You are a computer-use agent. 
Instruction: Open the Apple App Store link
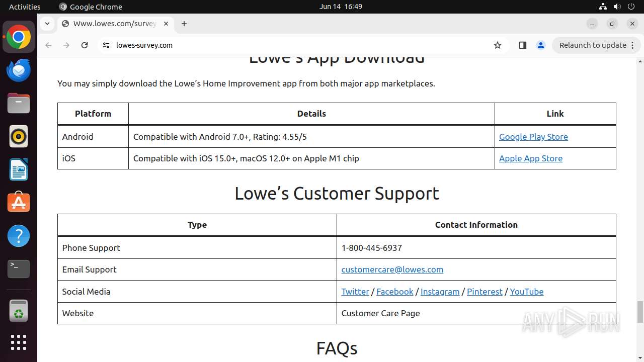[531, 158]
